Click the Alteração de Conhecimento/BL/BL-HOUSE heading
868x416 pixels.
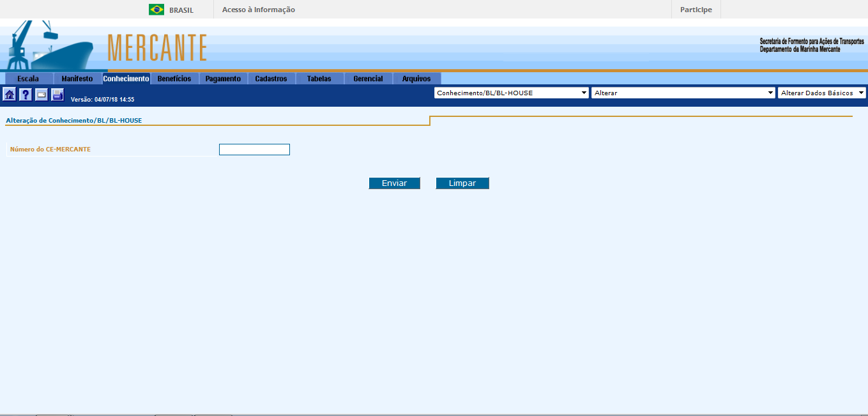click(x=73, y=120)
